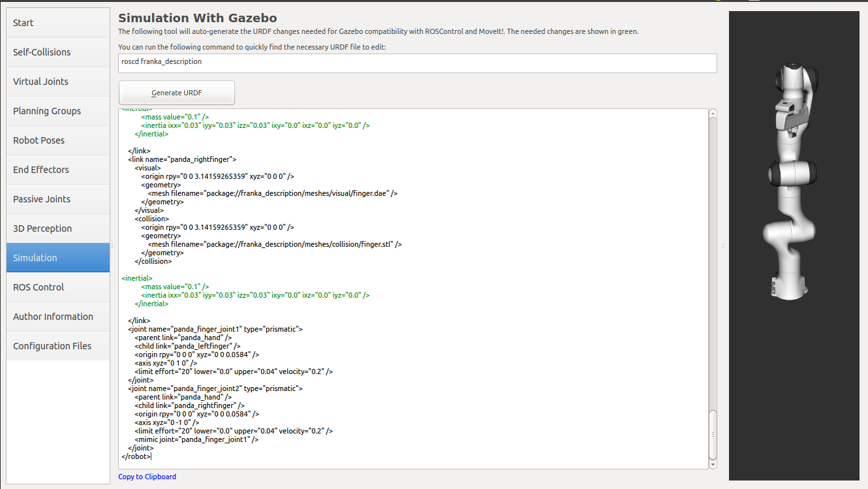Select the highlighted Simulation item
This screenshot has height=489, width=868.
click(x=58, y=258)
